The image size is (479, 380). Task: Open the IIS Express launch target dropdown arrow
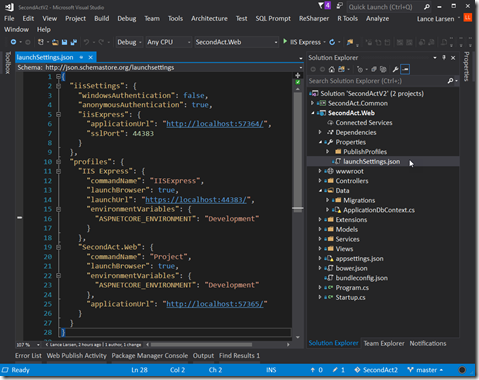pyautogui.click(x=324, y=42)
